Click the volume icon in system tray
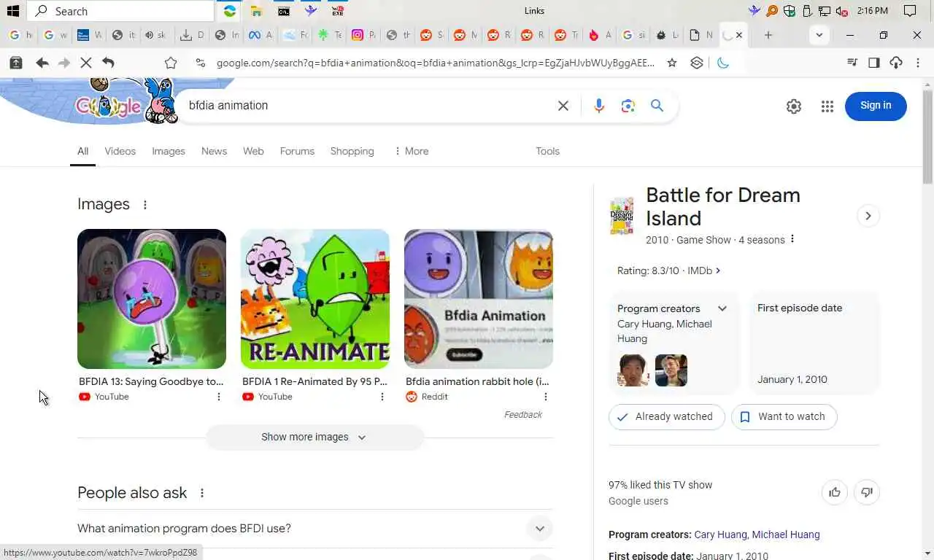The width and height of the screenshot is (934, 560). [841, 11]
